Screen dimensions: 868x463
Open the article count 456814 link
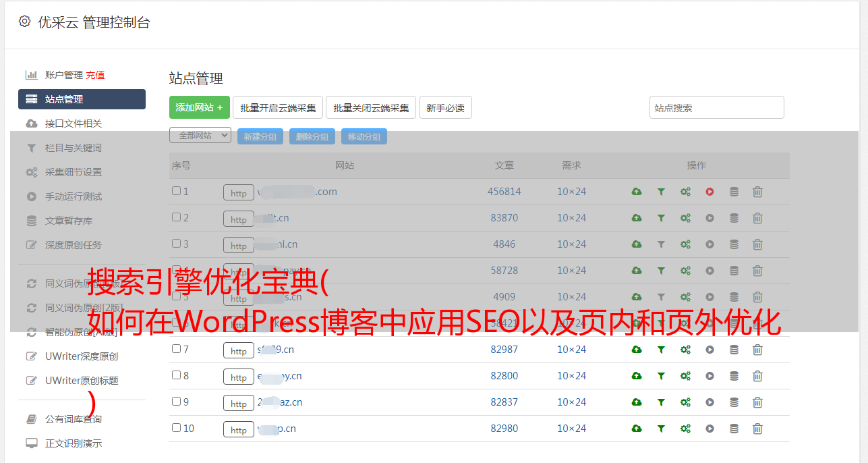pos(504,192)
